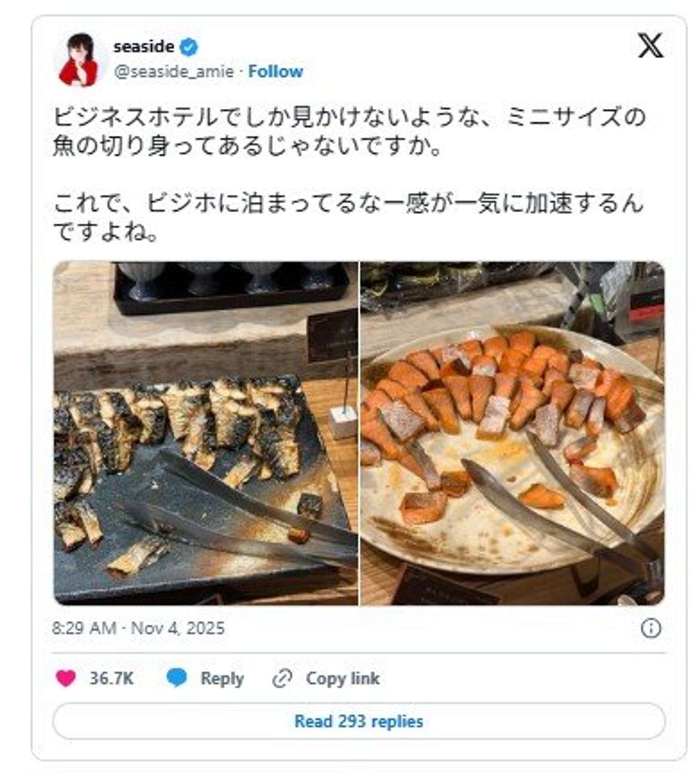
Task: Click the 36.7K like count
Action: [x=111, y=678]
